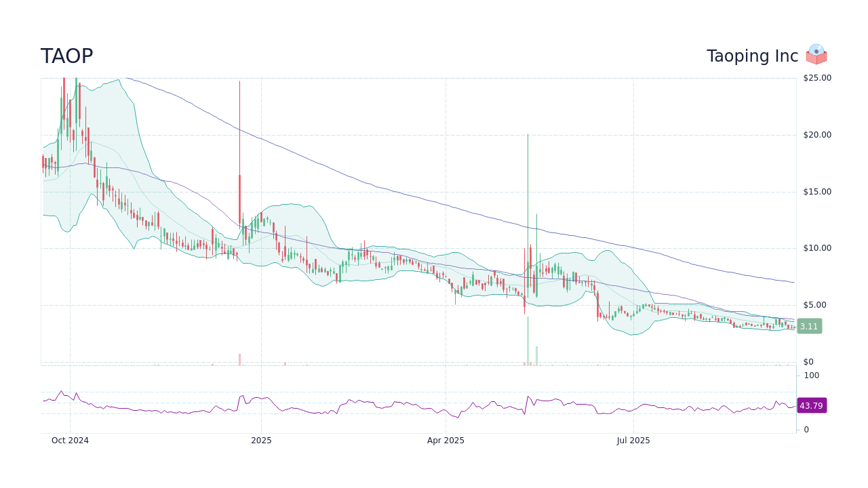The width and height of the screenshot is (868, 488).
Task: Switch to the 2025 period on the axis
Action: [x=262, y=441]
